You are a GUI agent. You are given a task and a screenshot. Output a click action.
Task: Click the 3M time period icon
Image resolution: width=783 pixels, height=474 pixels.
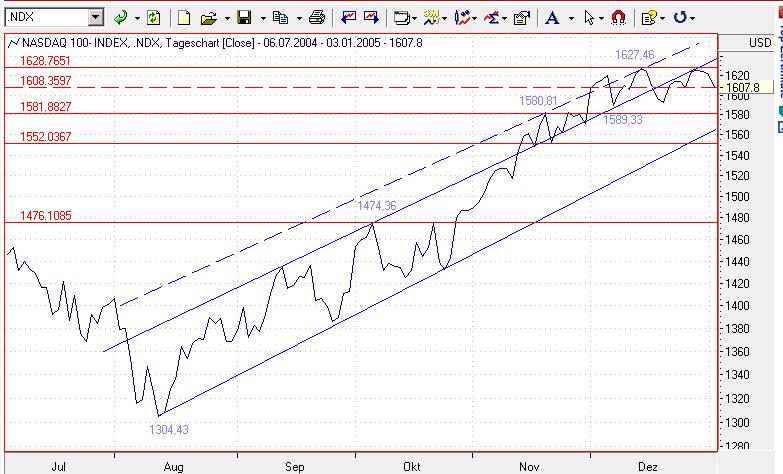pyautogui.click(x=431, y=18)
